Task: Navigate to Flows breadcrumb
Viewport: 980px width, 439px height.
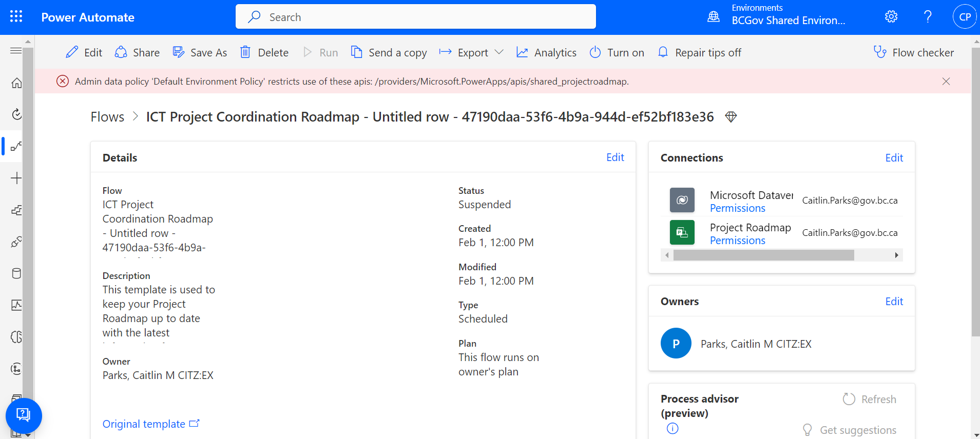Action: 107,117
